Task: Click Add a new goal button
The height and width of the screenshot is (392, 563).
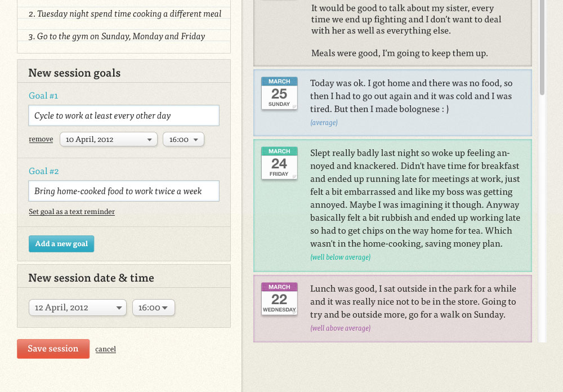Action: [61, 244]
